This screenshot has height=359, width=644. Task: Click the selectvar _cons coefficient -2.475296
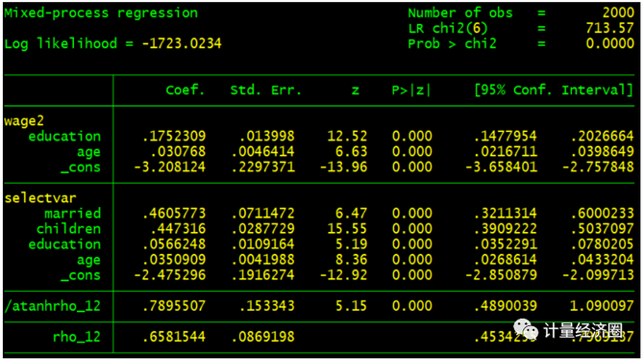[x=170, y=275]
